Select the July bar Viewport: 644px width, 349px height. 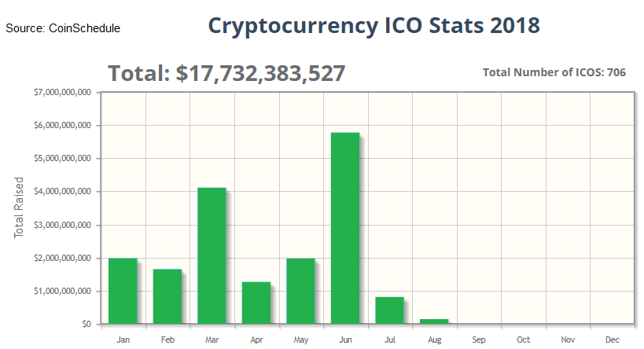click(389, 310)
